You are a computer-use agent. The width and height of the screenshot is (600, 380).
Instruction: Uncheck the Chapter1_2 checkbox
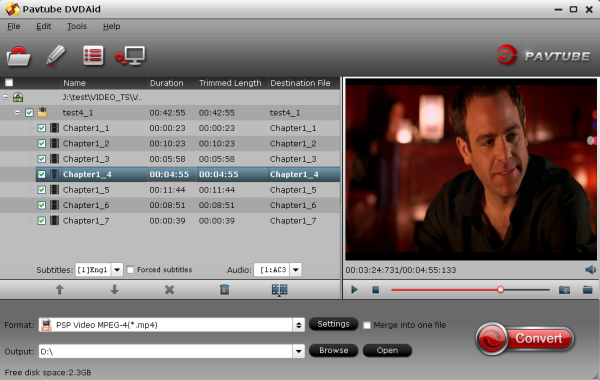(x=42, y=144)
